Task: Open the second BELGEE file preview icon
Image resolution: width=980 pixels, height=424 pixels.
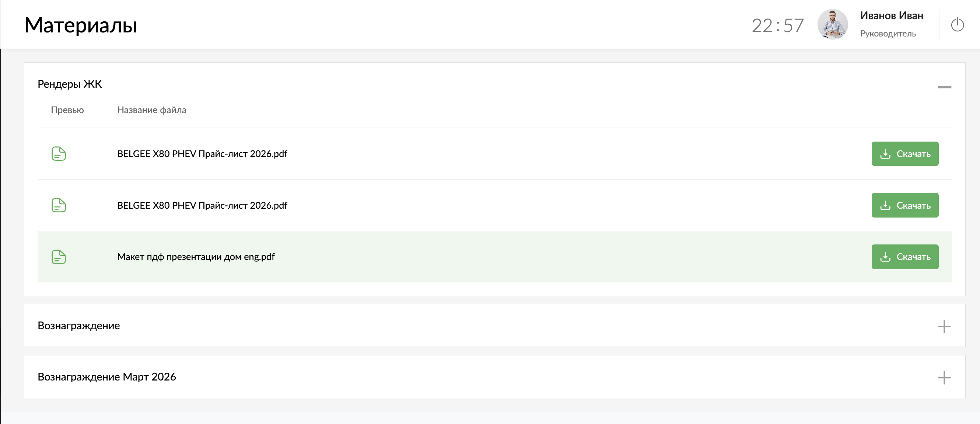Action: (x=59, y=205)
